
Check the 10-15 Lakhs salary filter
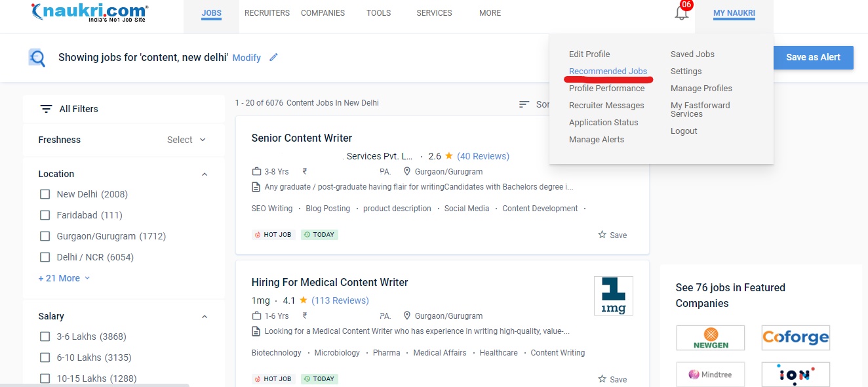tap(45, 378)
